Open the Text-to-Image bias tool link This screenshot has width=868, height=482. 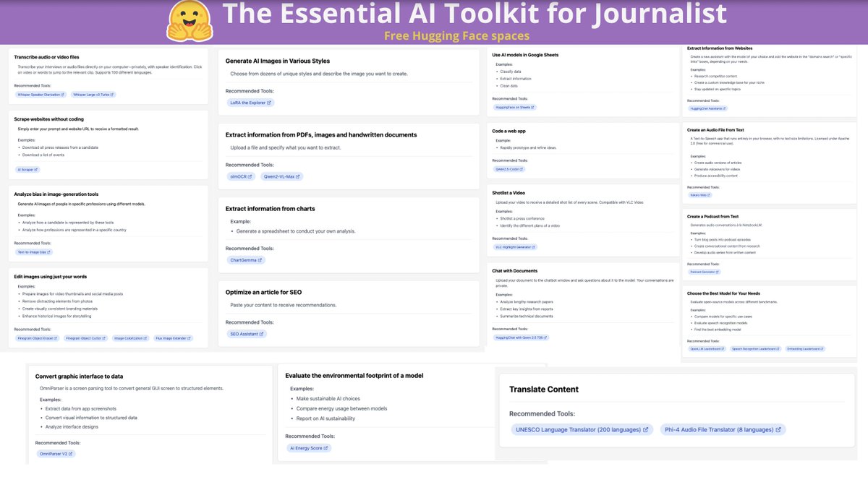pyautogui.click(x=34, y=252)
